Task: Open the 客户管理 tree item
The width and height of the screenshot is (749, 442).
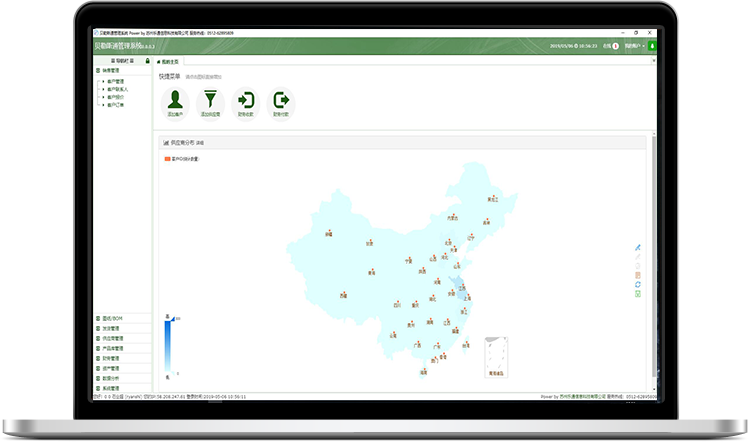Action: (x=116, y=82)
